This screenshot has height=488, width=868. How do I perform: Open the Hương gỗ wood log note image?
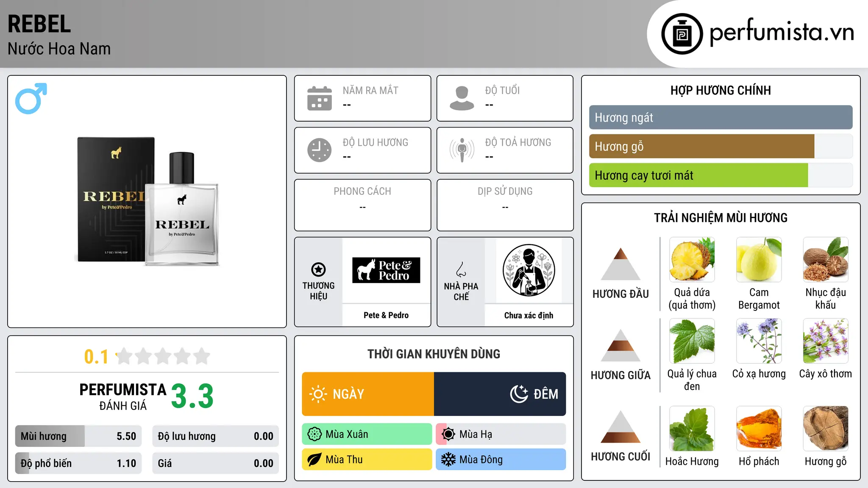[826, 428]
